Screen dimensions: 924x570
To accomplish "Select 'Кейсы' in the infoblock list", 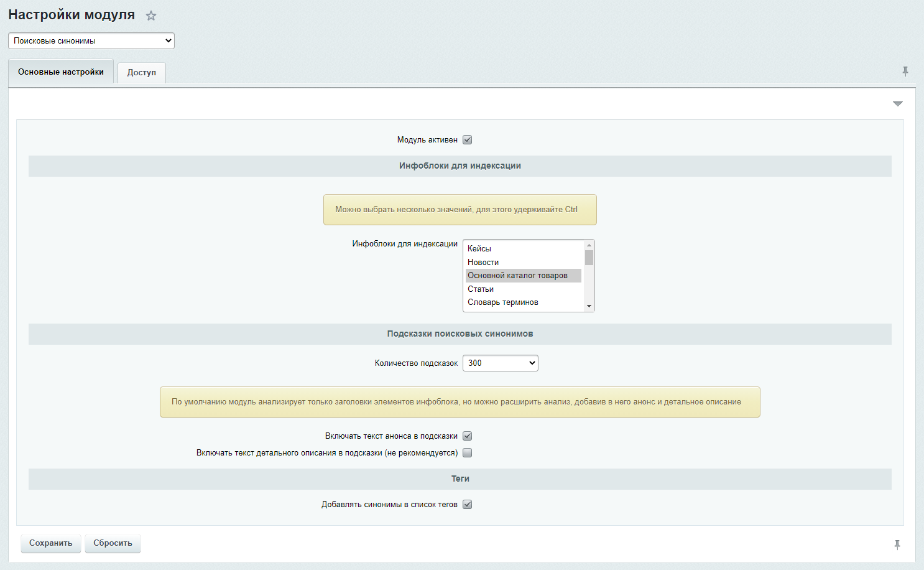I will pos(479,249).
